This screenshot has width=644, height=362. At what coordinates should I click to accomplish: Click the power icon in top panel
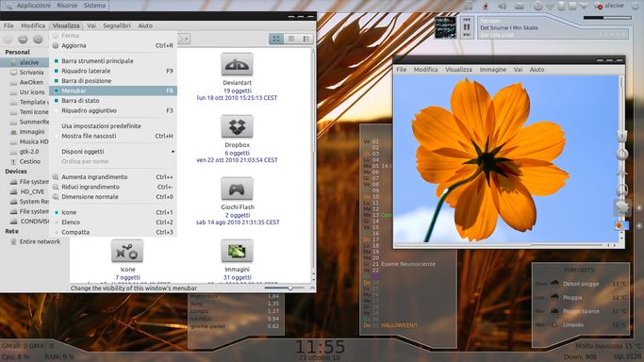636,6
